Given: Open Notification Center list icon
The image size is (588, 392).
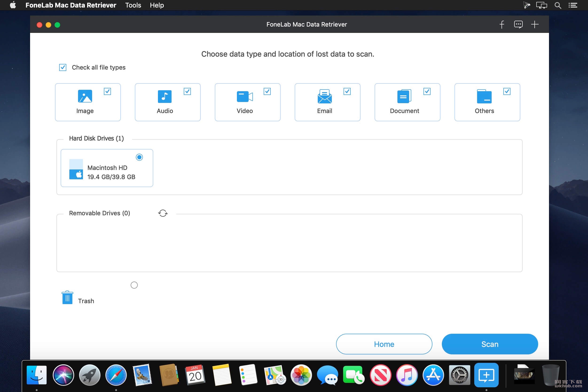Looking at the screenshot, I should [573, 5].
